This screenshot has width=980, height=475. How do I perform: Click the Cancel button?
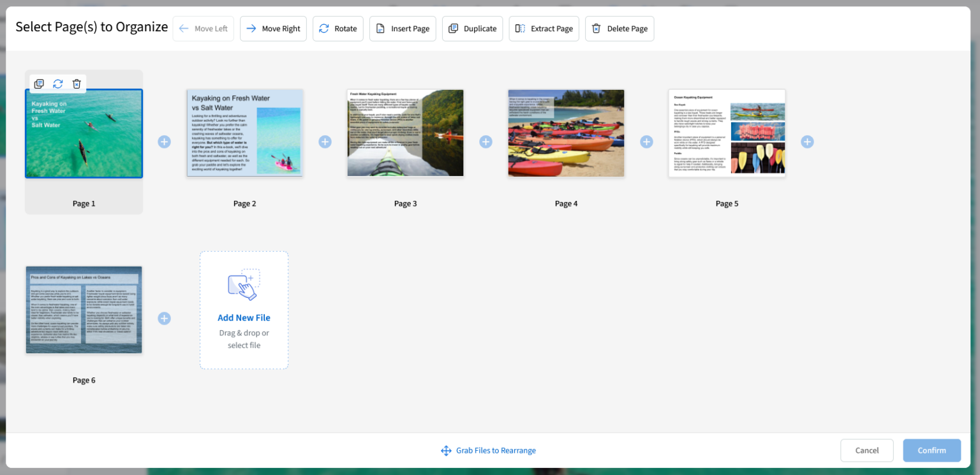click(x=867, y=451)
